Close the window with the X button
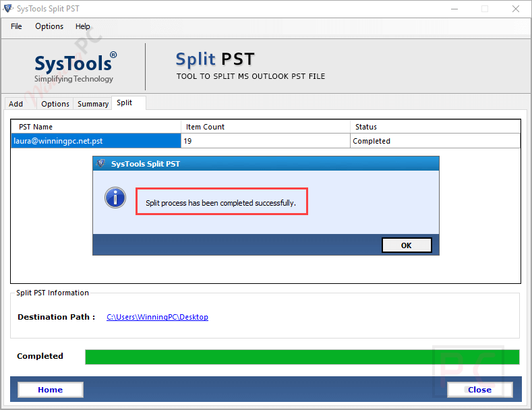The width and height of the screenshot is (532, 410). coord(516,9)
